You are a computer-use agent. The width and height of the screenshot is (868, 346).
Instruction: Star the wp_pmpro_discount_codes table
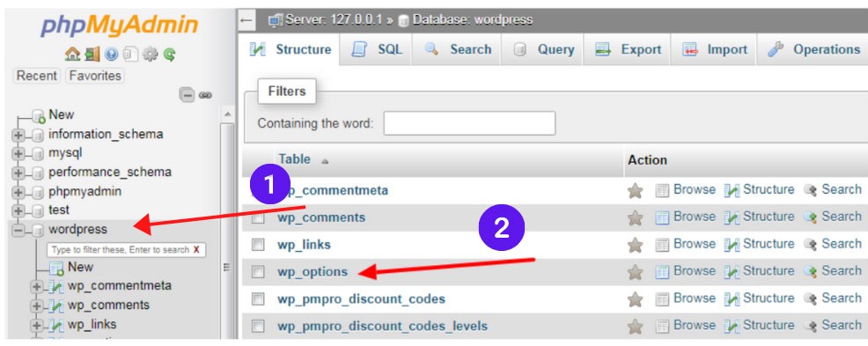pos(635,299)
